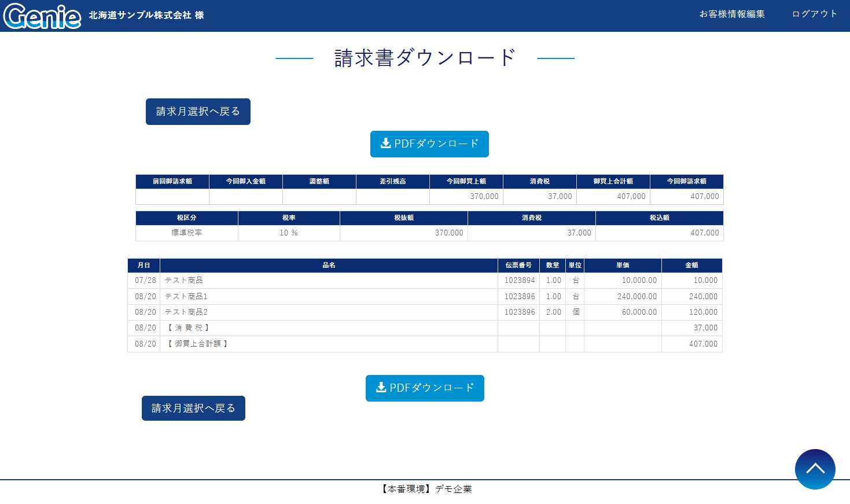Click the scroll-to-top arrow button

pyautogui.click(x=815, y=469)
